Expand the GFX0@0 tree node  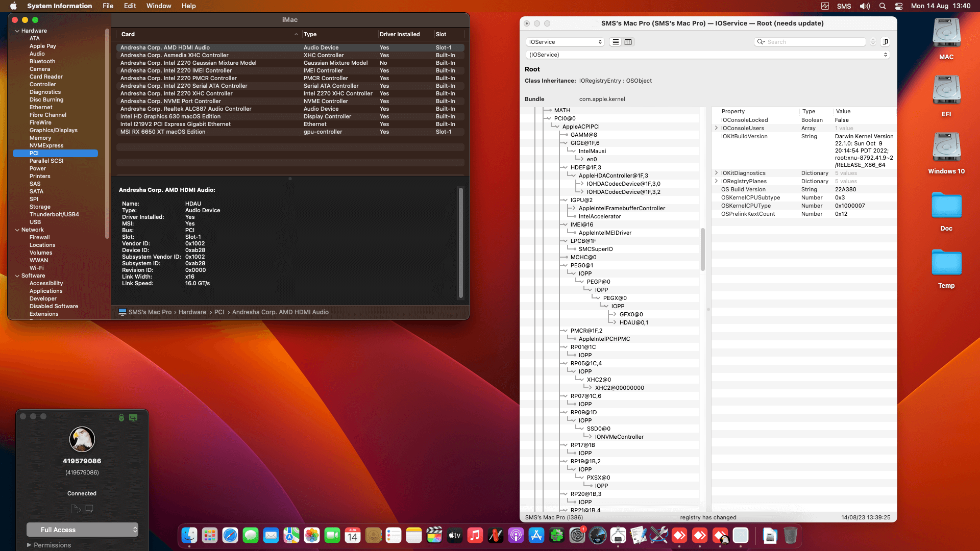(x=614, y=314)
